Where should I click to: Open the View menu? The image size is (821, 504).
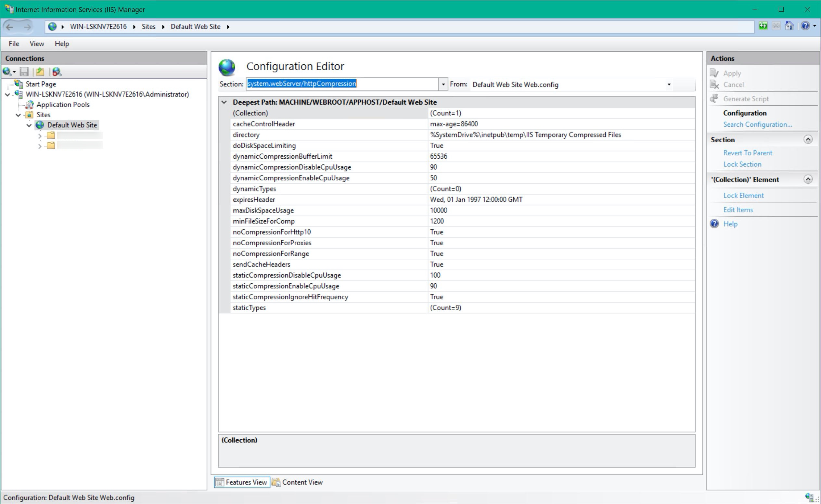37,44
